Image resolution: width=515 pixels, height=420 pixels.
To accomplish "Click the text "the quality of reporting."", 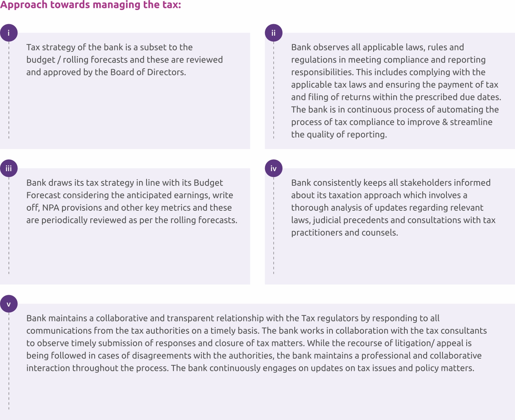I will point(339,134).
